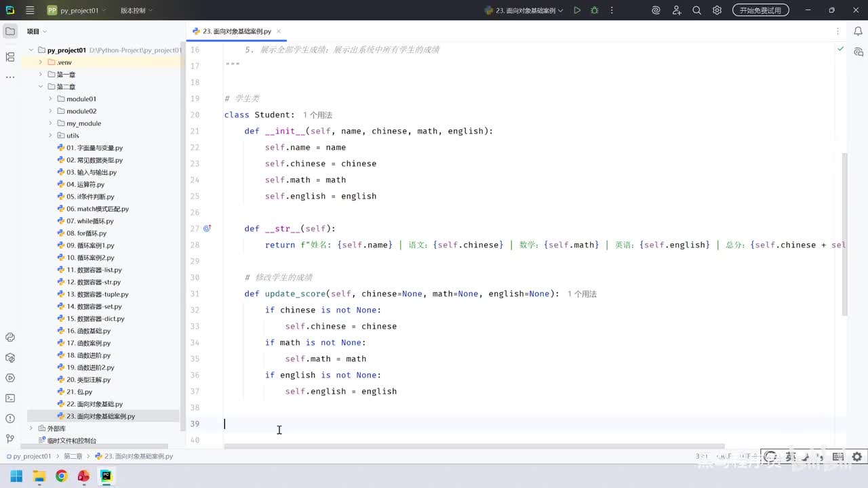Screen dimensions: 868x488
Task: Open the Project tool window
Action: [10, 31]
